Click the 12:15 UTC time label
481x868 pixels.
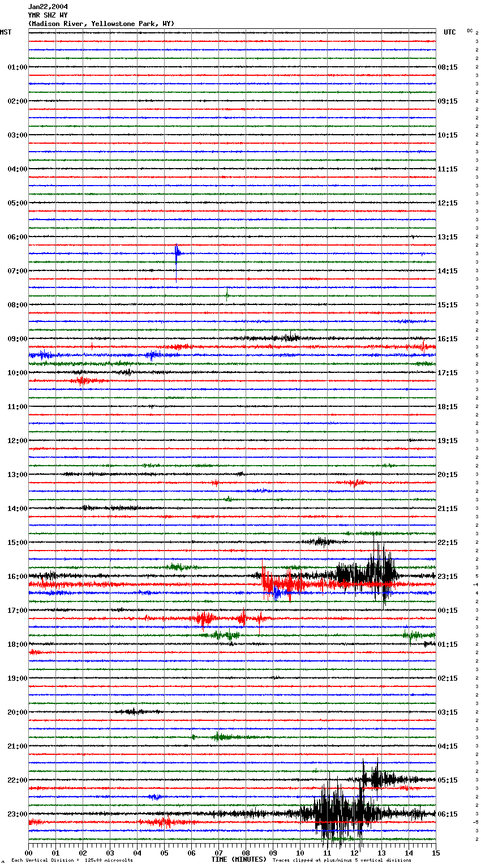point(448,203)
